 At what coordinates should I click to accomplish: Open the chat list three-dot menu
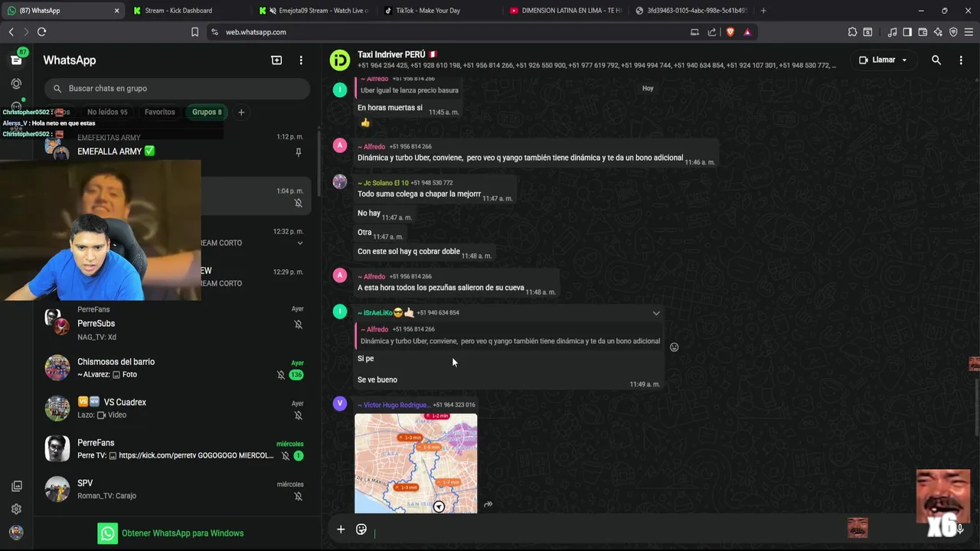pos(301,60)
